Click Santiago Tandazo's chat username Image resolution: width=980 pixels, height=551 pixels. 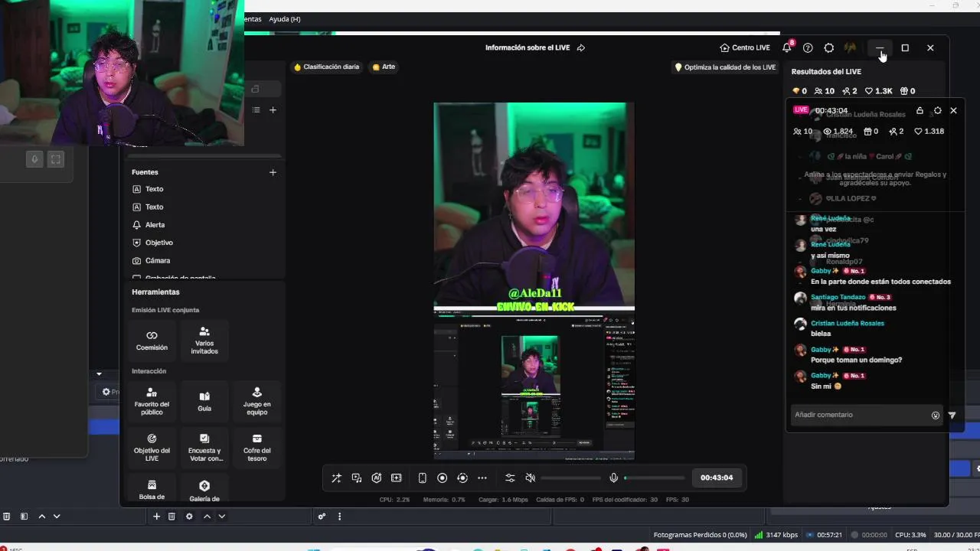[838, 297]
